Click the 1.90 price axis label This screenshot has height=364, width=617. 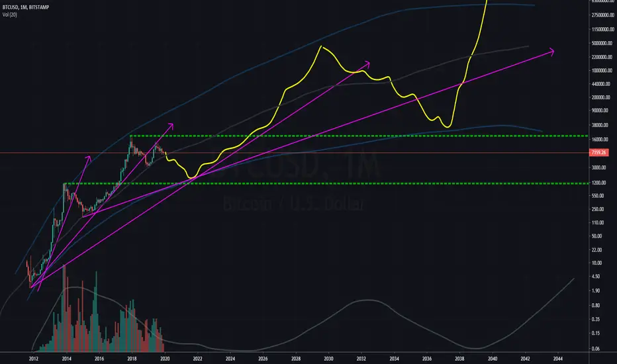tap(596, 291)
